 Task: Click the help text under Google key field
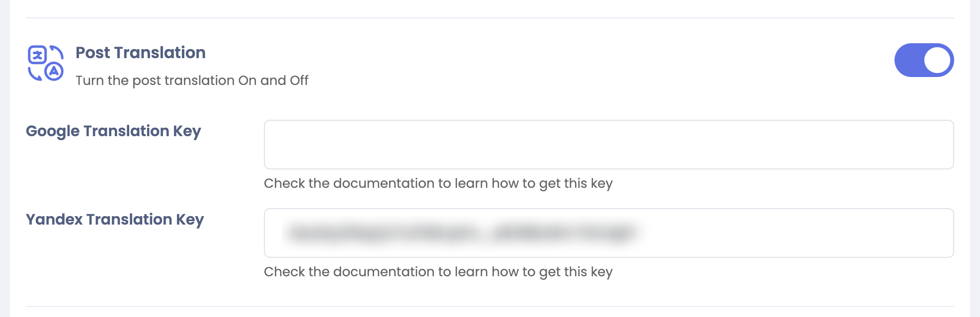pyautogui.click(x=438, y=183)
